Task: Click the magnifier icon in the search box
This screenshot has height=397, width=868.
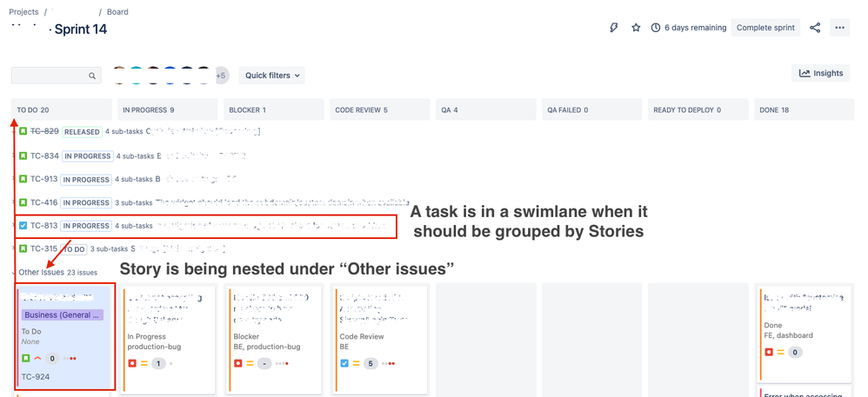Action: 92,76
